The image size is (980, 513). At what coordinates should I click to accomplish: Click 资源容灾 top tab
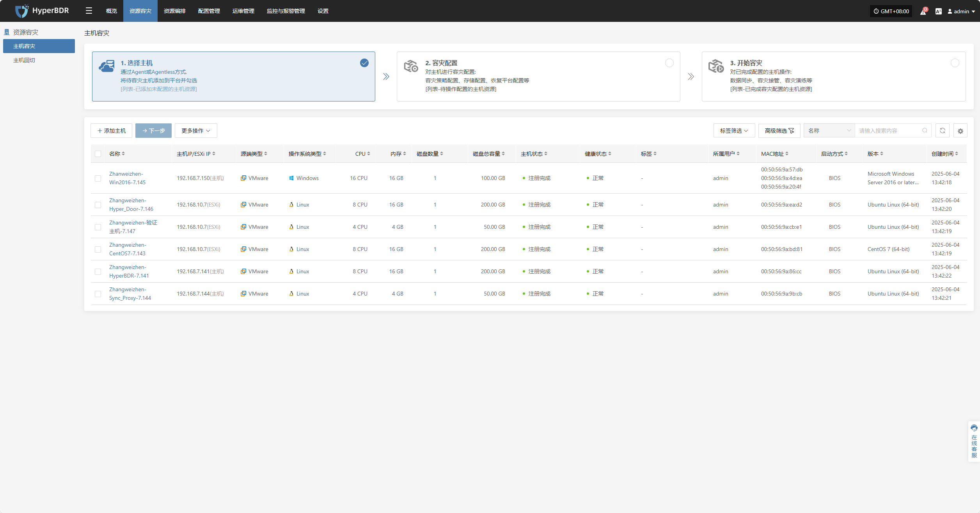140,11
